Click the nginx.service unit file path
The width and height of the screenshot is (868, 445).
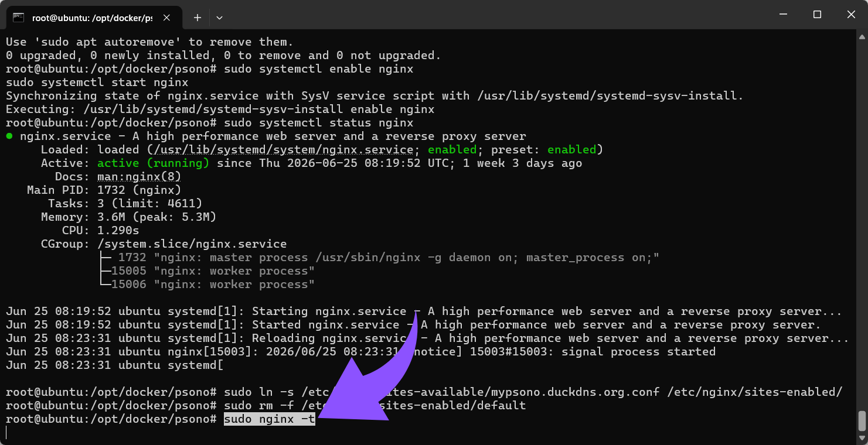(284, 150)
